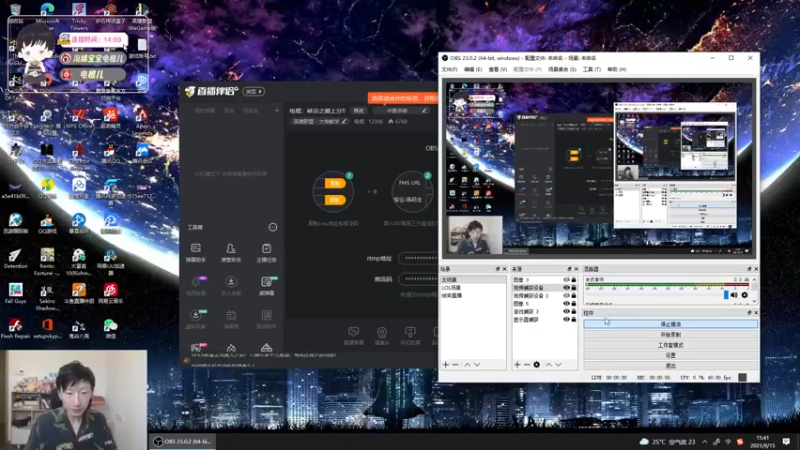Toggle the lock on 视频捕获设备 2 source
Viewport: 800px width, 450px height.
573,295
